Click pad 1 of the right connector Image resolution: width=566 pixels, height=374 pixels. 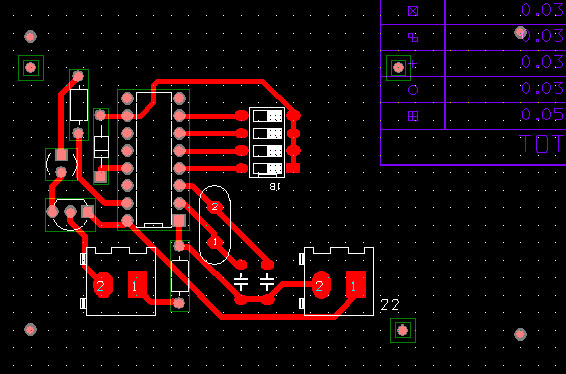pyautogui.click(x=356, y=285)
